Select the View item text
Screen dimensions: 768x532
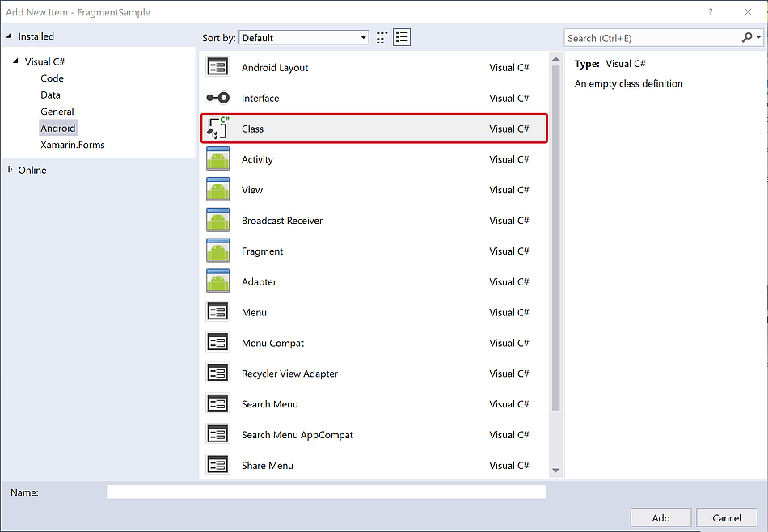point(251,190)
